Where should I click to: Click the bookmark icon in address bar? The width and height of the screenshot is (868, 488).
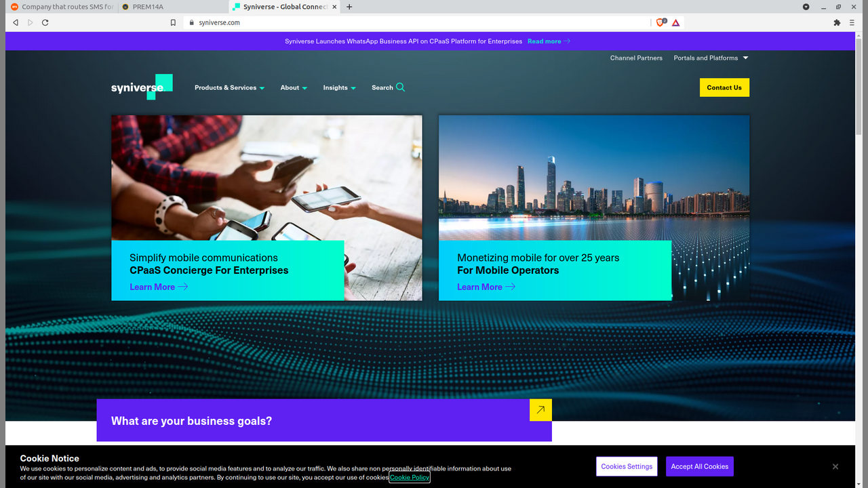(173, 22)
